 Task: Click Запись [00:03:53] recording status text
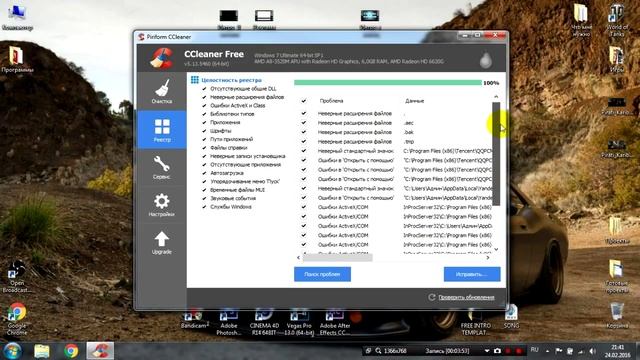coord(447,351)
